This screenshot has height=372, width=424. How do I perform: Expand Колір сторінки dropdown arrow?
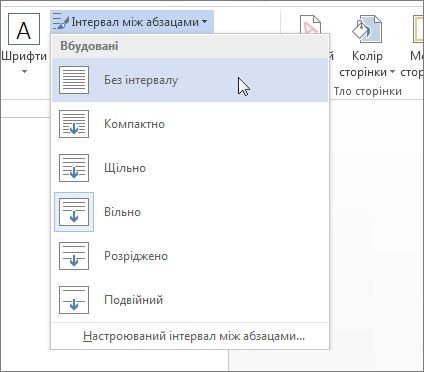pos(392,72)
